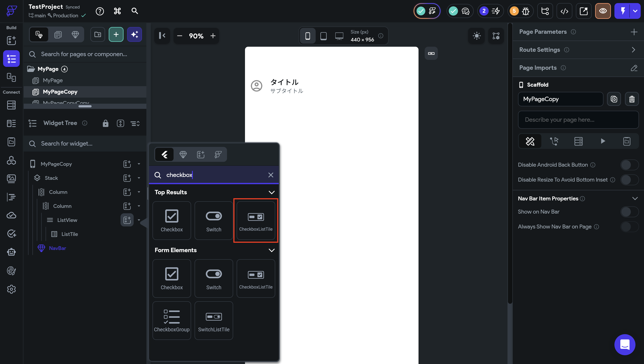Click the AI generate sparkle button
Screen dimensions: 644x364
[135, 34]
